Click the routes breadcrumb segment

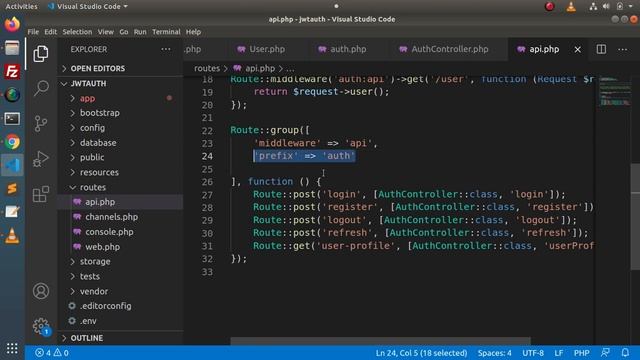pyautogui.click(x=207, y=69)
